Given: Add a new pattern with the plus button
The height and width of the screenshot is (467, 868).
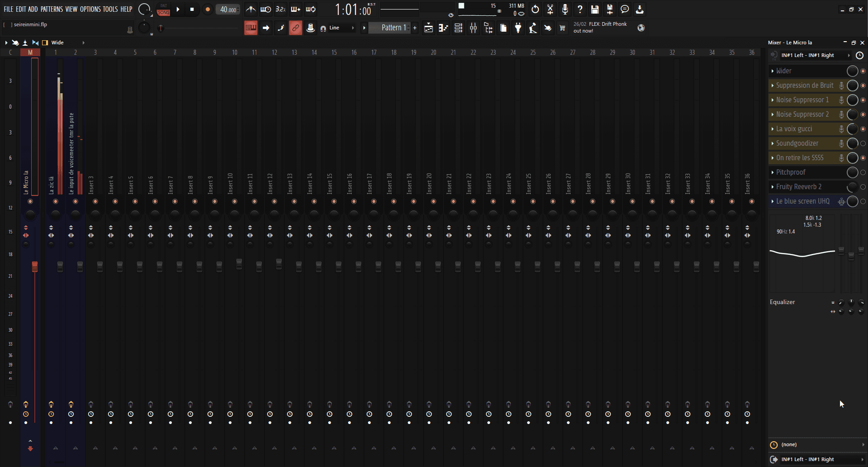Looking at the screenshot, I should (415, 28).
